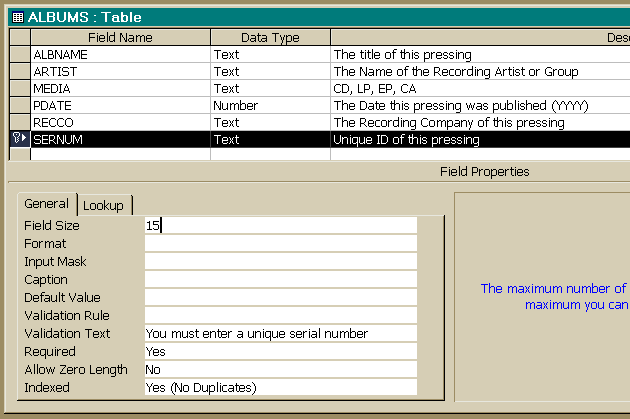630x419 pixels.
Task: Click description 'The title of this pressing'
Action: [403, 55]
